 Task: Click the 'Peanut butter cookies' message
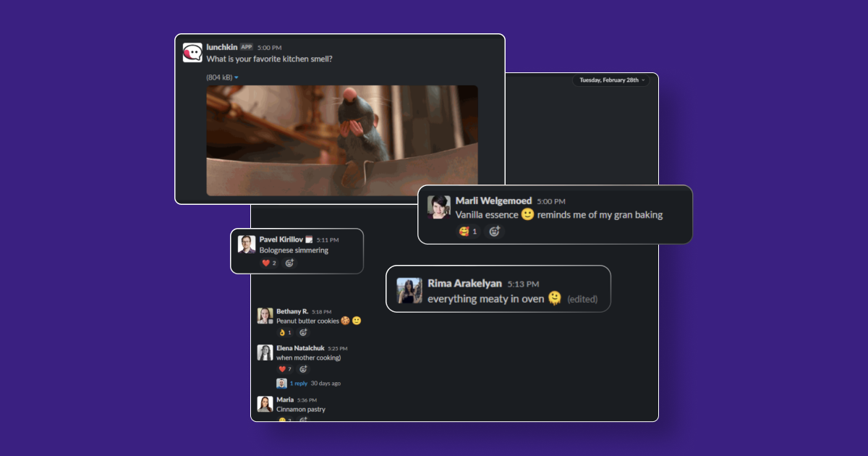click(308, 321)
